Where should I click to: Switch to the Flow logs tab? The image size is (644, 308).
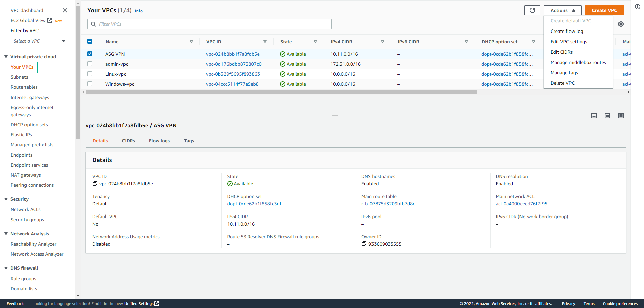[x=159, y=141]
